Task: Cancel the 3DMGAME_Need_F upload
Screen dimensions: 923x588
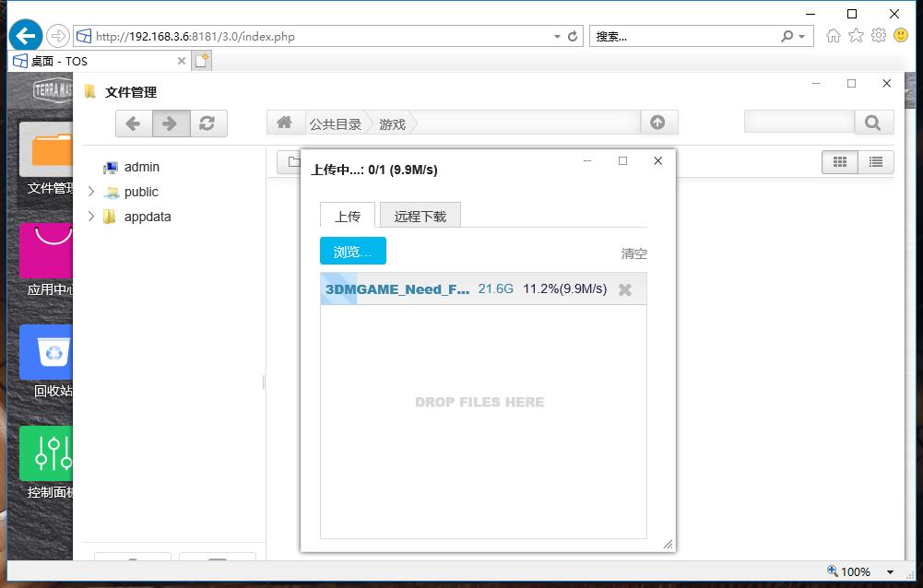Action: click(625, 289)
